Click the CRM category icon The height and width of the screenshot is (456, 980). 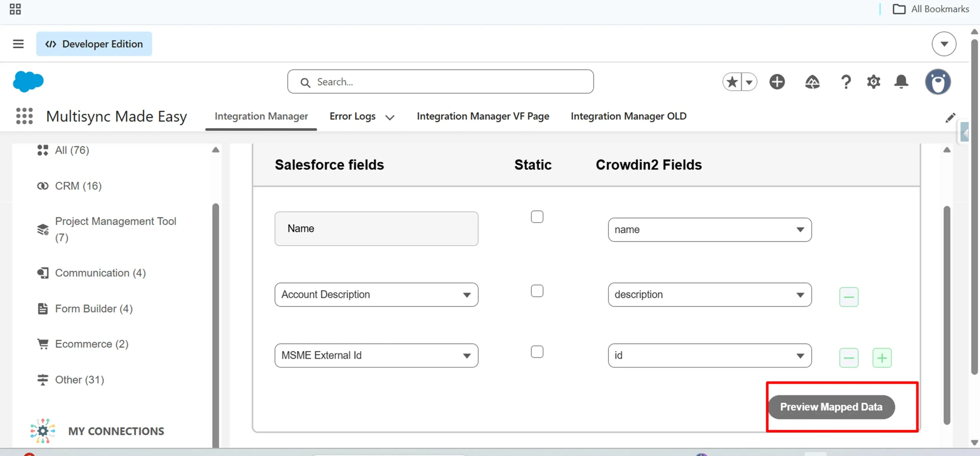click(x=42, y=186)
